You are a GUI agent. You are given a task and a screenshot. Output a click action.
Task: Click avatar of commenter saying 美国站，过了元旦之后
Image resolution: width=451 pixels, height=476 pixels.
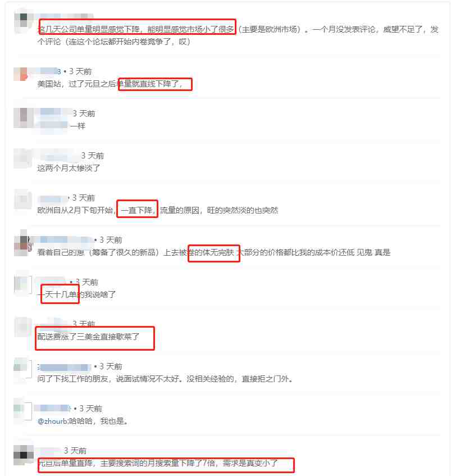click(21, 74)
